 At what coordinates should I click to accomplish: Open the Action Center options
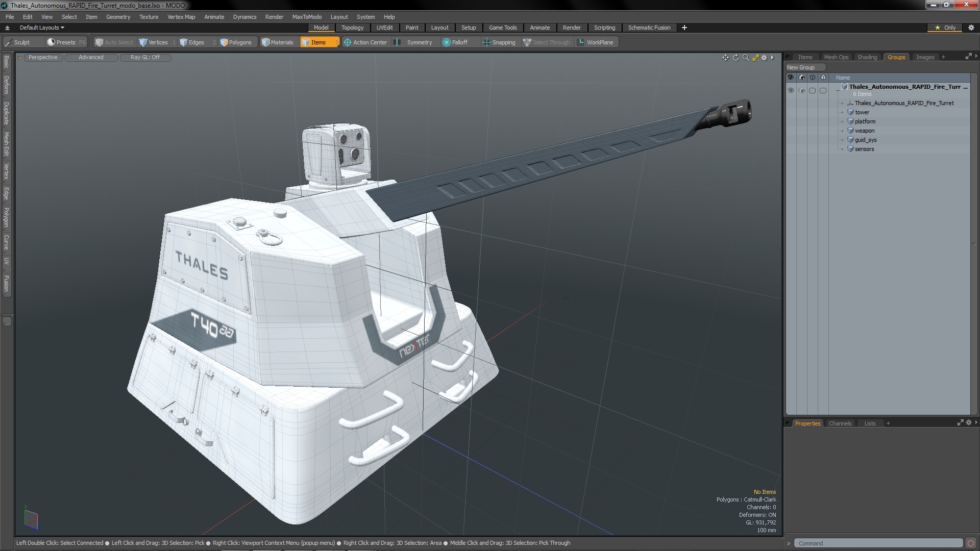coord(365,42)
